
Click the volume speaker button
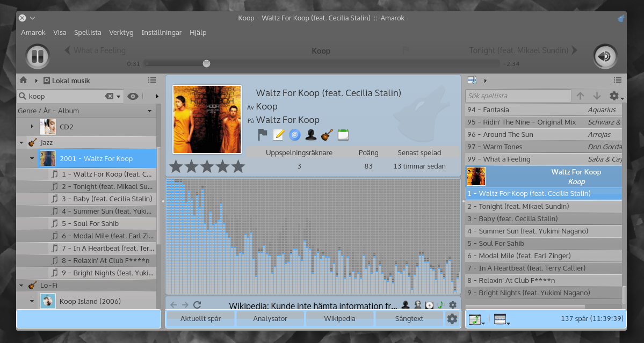point(605,56)
